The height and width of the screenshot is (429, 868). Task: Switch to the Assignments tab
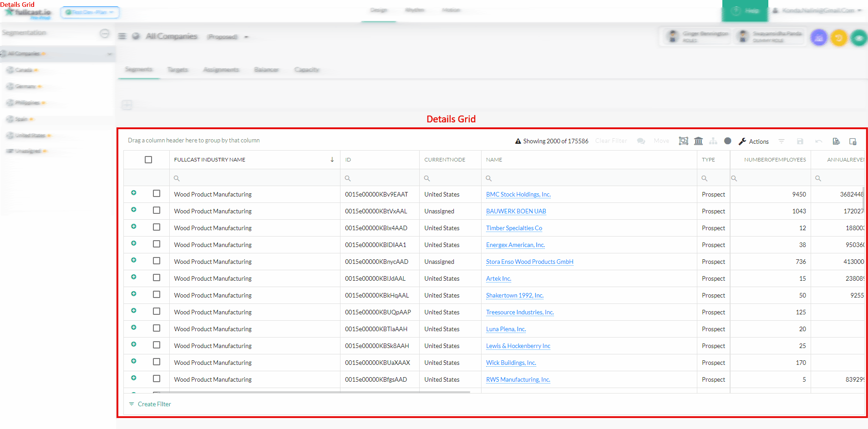221,70
